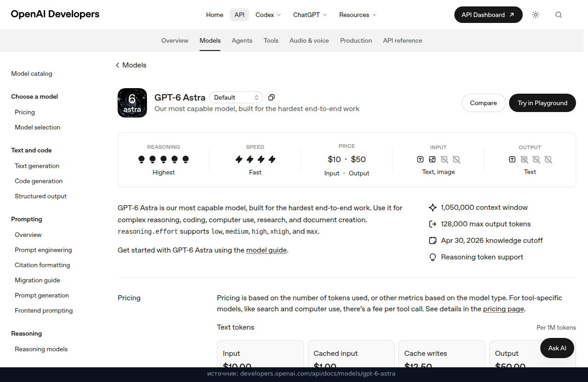Follow the pricing page link
The width and height of the screenshot is (588, 382).
pos(503,309)
